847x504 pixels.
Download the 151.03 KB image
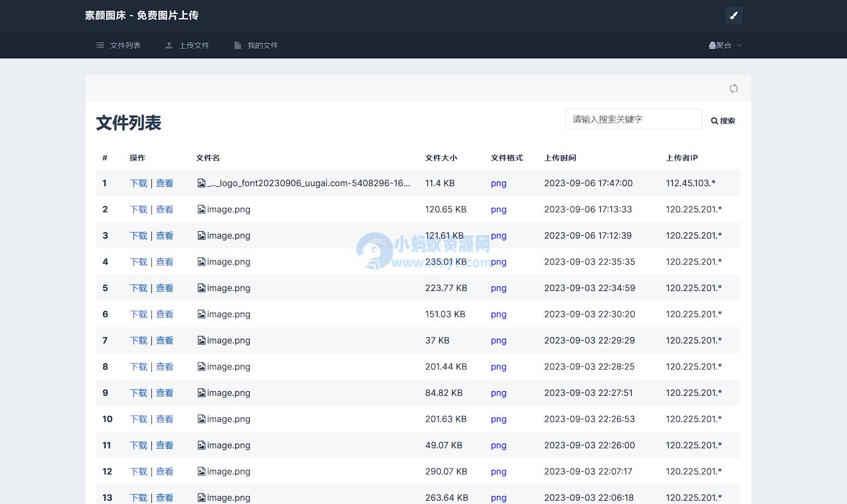139,314
